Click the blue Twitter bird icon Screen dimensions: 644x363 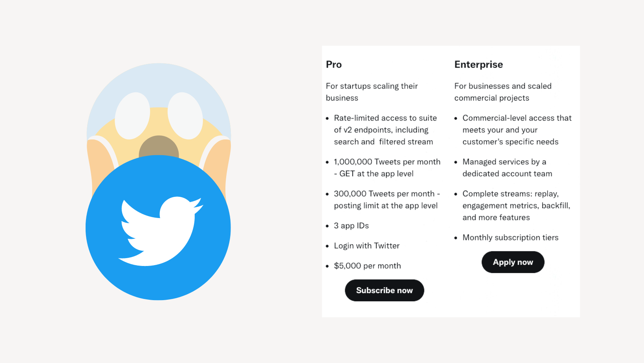(158, 228)
